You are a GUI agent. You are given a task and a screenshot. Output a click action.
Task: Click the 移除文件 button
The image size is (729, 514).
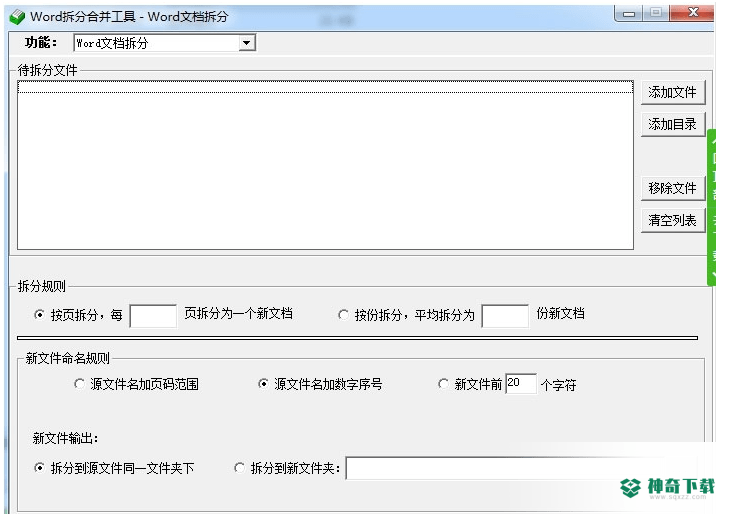coord(672,188)
